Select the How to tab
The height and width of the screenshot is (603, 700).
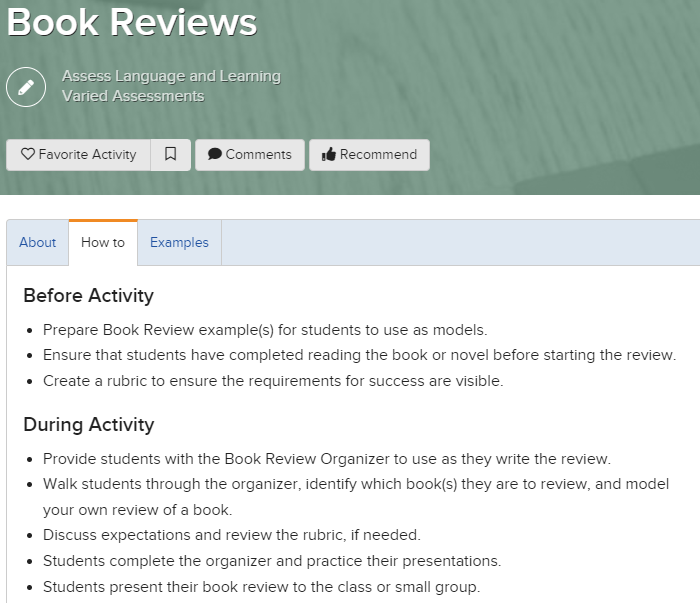point(103,242)
